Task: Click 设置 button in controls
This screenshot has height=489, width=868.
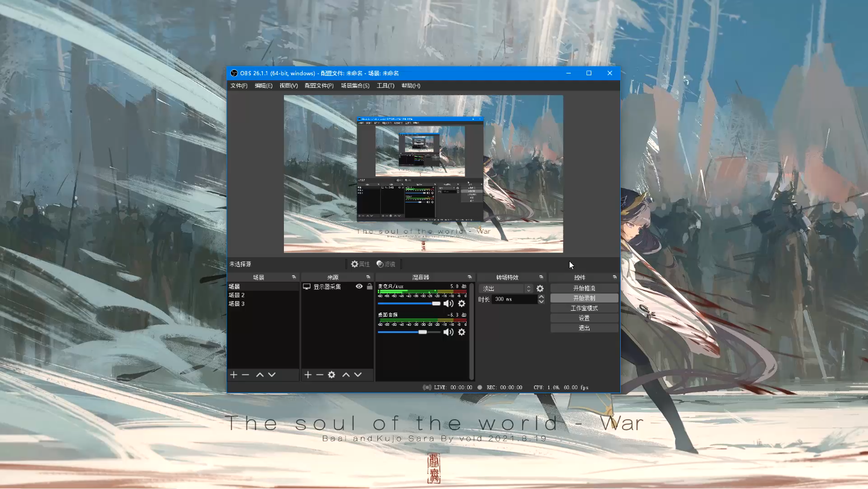Action: coord(584,318)
